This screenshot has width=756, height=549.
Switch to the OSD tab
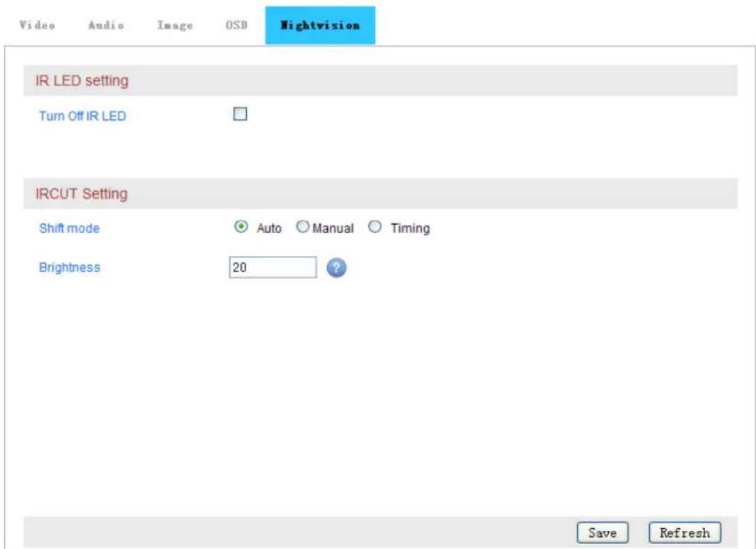click(x=236, y=25)
